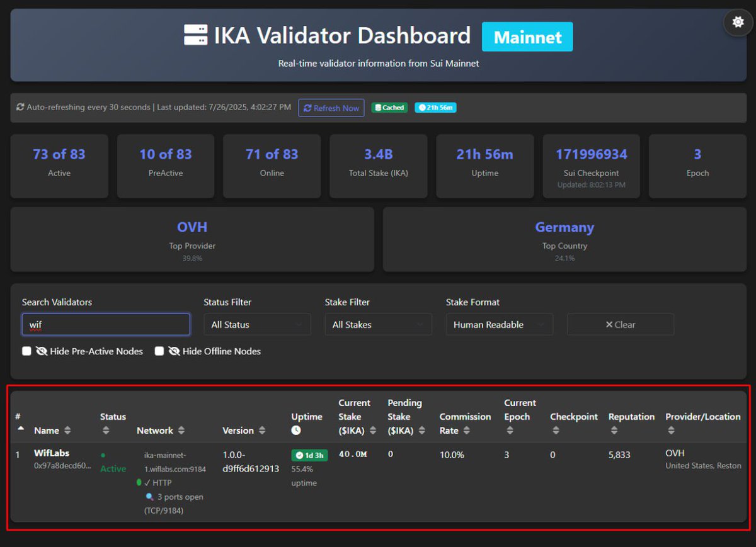Open the Stake Filter dropdown
This screenshot has height=547, width=756.
(x=378, y=325)
